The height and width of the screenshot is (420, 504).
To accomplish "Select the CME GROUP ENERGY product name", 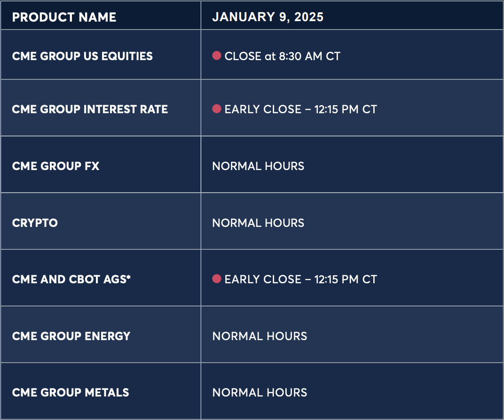I will pyautogui.click(x=71, y=336).
